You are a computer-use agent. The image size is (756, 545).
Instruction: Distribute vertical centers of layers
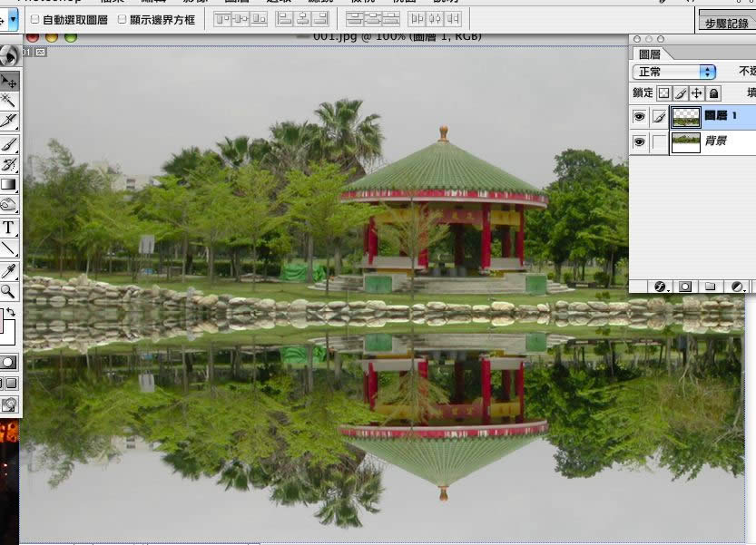373,19
